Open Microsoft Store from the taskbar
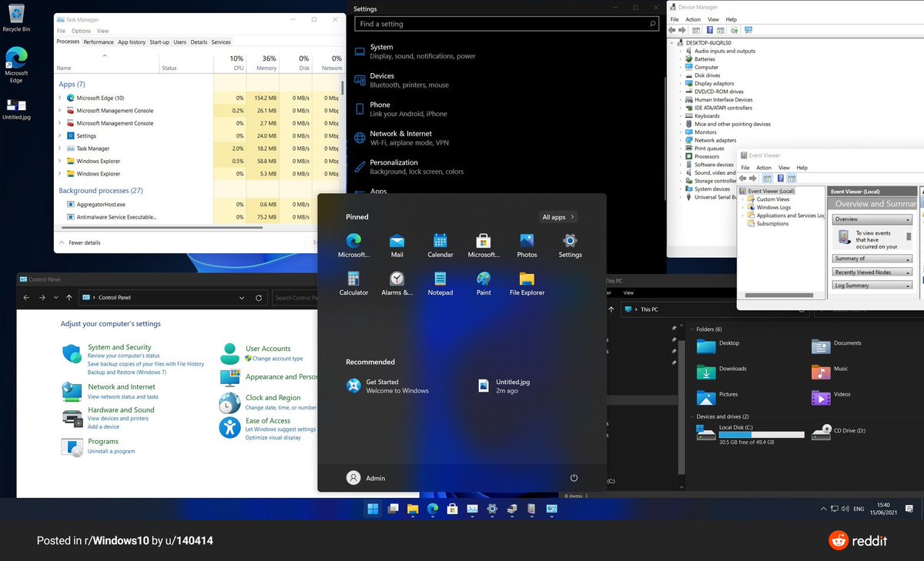The width and height of the screenshot is (924, 561). tap(452, 509)
